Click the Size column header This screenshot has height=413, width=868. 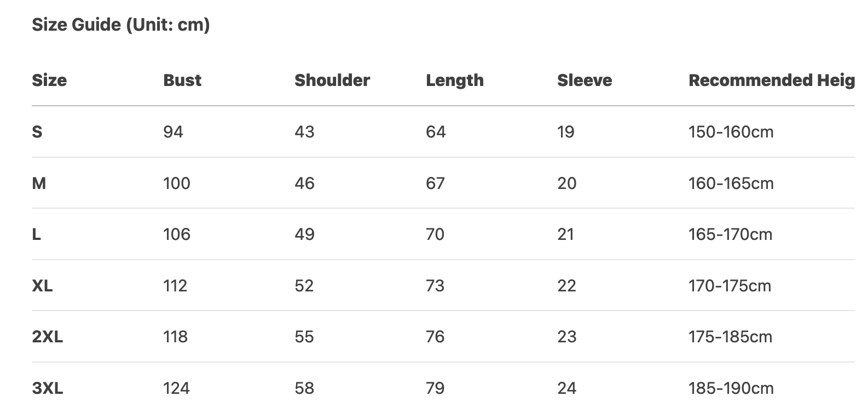click(49, 81)
